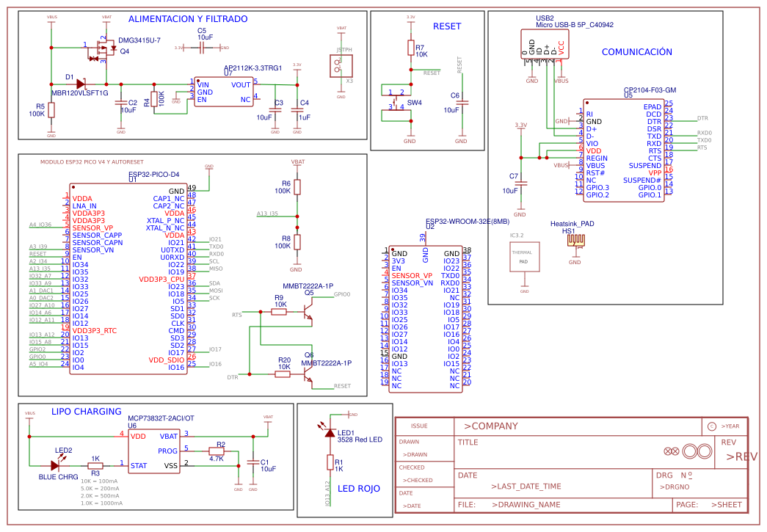Select capacitor C5 symbol

[x=202, y=48]
